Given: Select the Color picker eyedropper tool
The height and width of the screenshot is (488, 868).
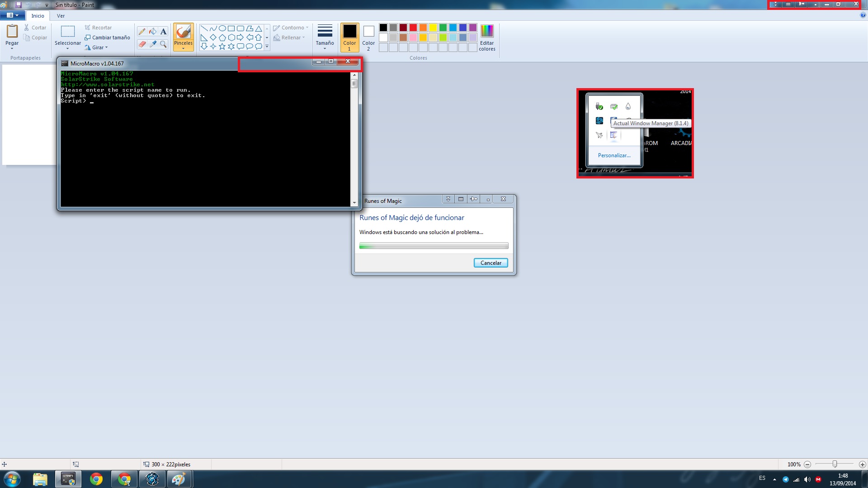Looking at the screenshot, I should [153, 44].
